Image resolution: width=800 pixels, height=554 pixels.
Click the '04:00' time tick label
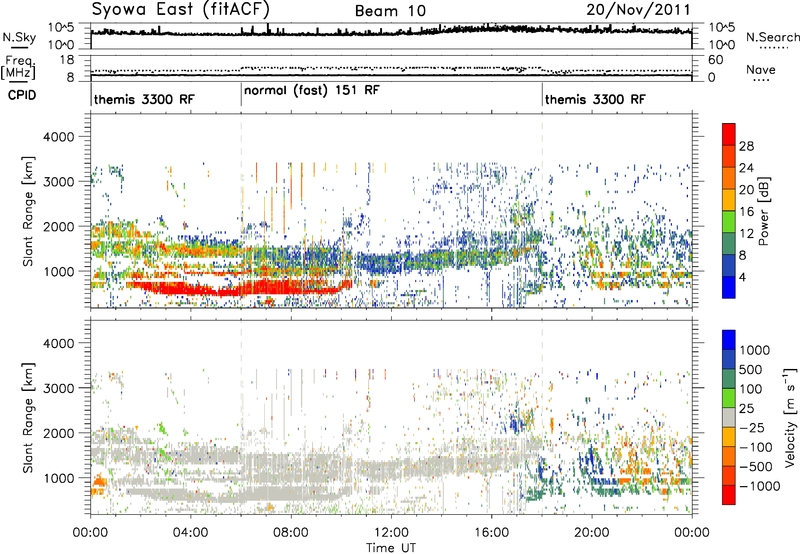190,533
